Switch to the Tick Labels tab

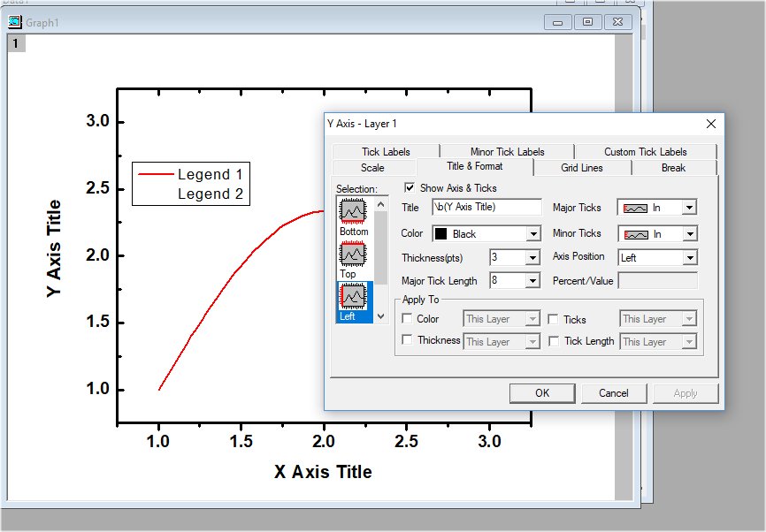pos(386,152)
